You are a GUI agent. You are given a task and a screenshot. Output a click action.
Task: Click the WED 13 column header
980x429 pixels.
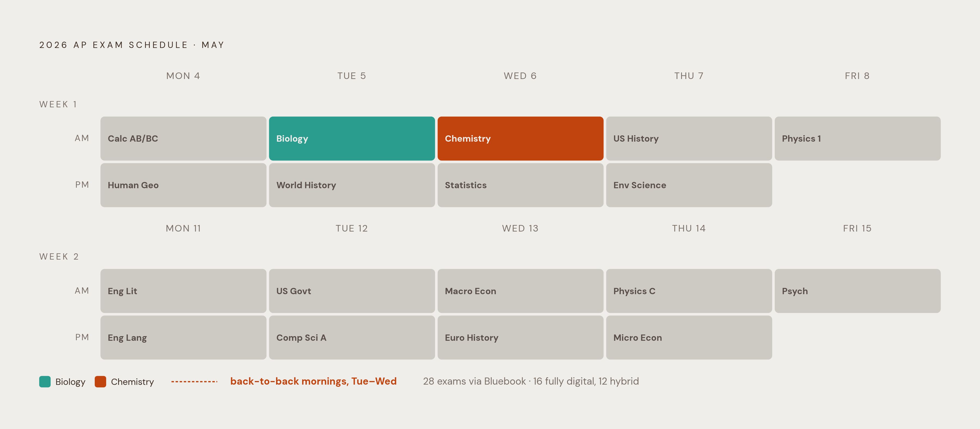click(520, 229)
